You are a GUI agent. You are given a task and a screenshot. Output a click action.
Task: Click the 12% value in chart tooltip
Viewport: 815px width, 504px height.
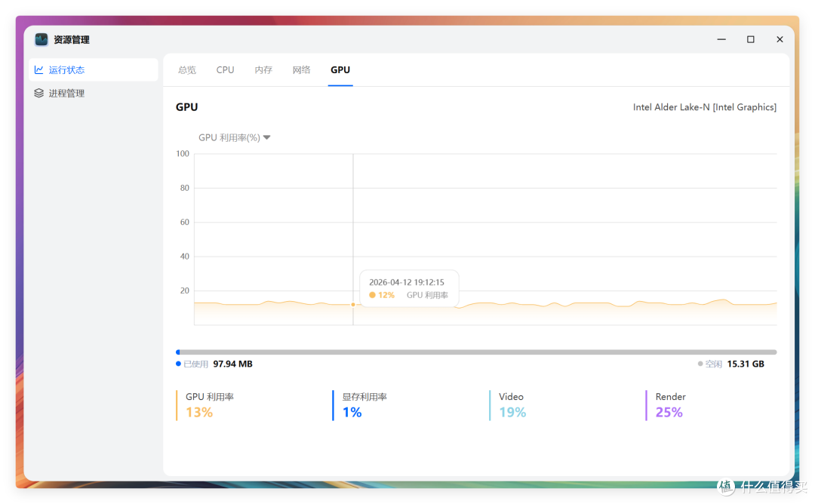point(386,295)
